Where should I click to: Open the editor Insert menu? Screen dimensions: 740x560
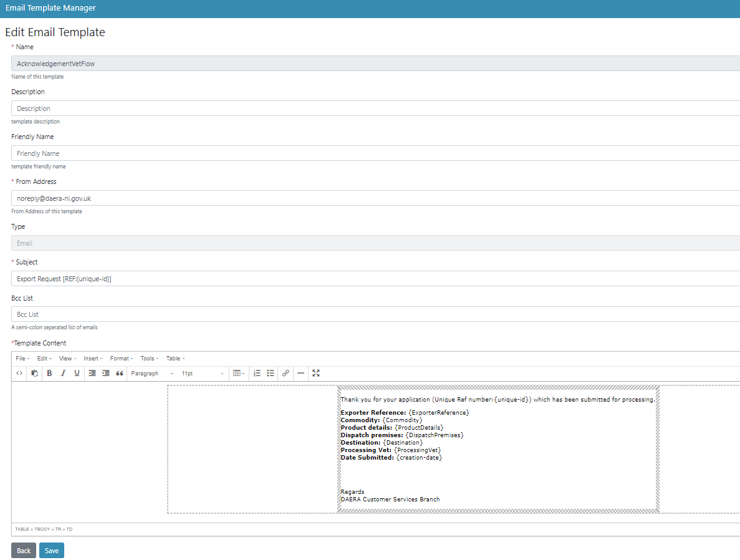coord(93,359)
